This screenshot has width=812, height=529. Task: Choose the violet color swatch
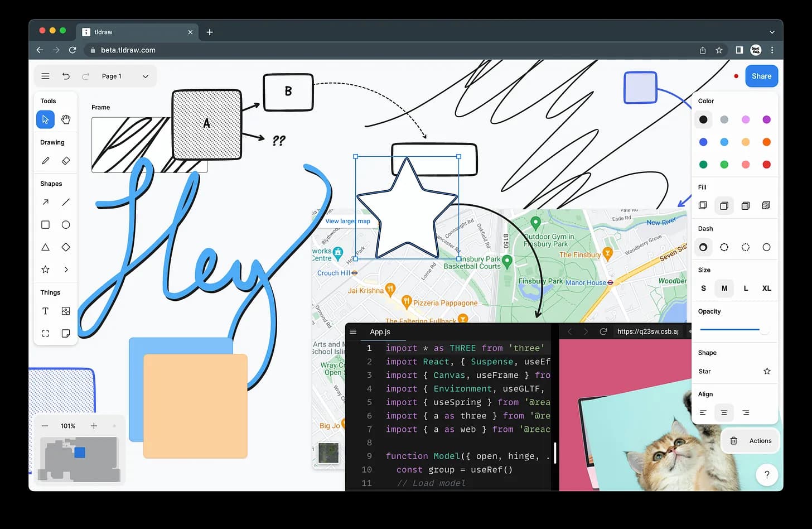click(766, 119)
